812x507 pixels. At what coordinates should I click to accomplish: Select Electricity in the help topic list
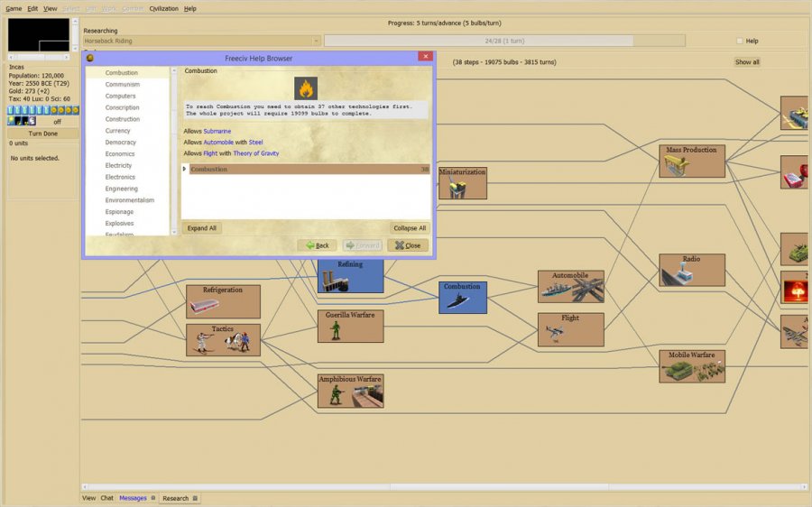point(118,165)
